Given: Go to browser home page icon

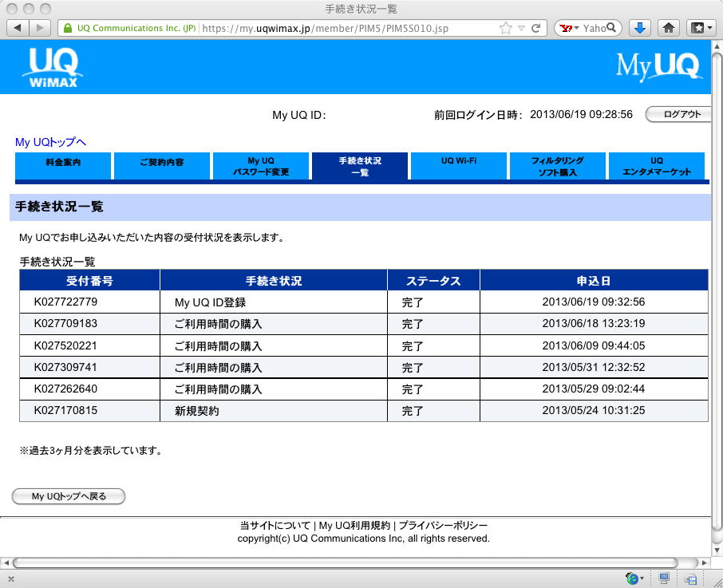Looking at the screenshot, I should coord(669,28).
